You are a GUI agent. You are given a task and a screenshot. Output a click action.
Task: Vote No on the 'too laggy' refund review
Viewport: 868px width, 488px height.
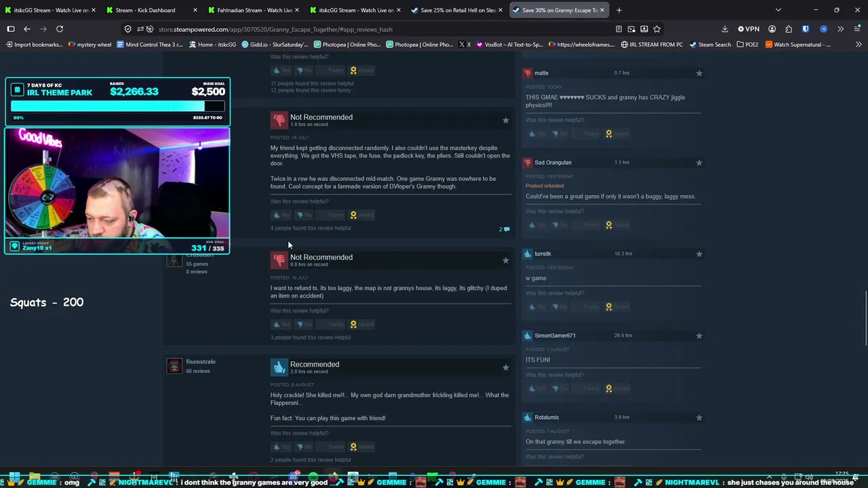pos(304,324)
